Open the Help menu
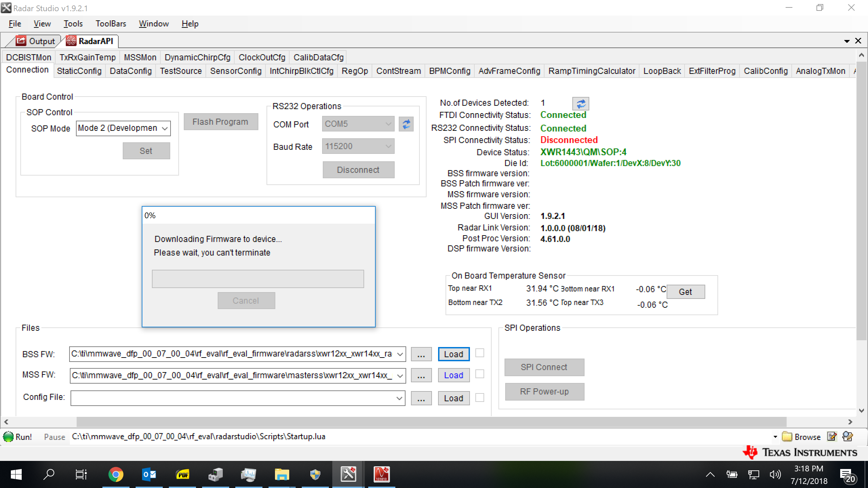This screenshot has height=488, width=868. [190, 24]
